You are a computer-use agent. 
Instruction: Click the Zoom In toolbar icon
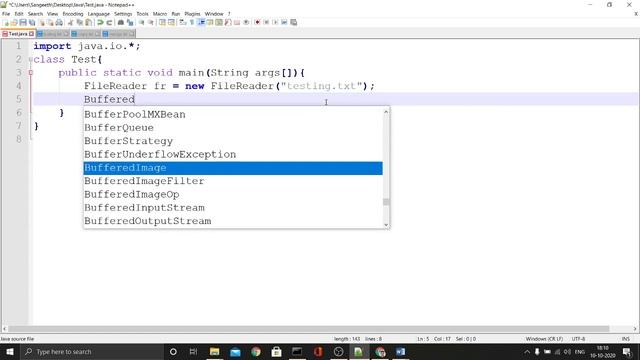click(142, 22)
